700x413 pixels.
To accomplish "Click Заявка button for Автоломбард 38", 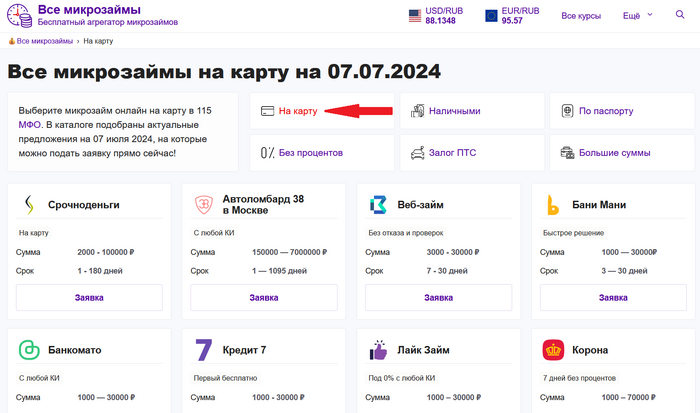I will [264, 297].
